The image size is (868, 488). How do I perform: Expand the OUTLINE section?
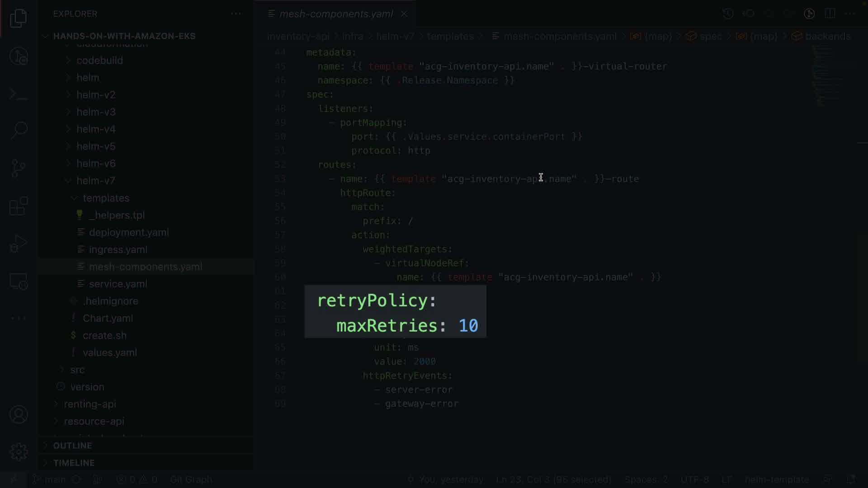coord(72,446)
